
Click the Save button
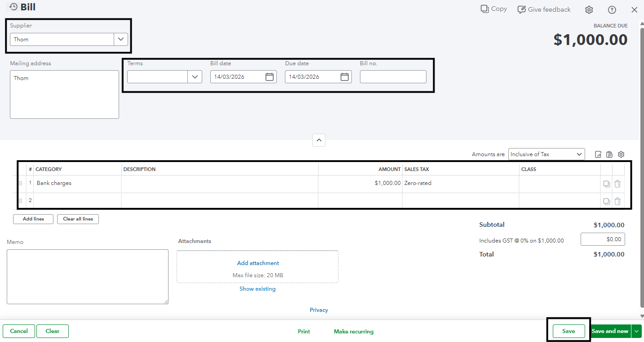click(568, 331)
